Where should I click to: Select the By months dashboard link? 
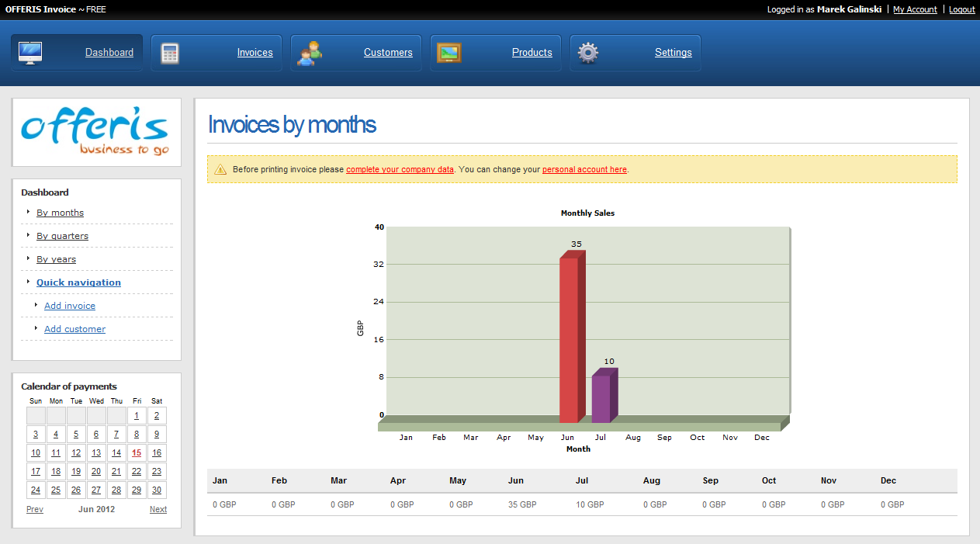pos(60,213)
